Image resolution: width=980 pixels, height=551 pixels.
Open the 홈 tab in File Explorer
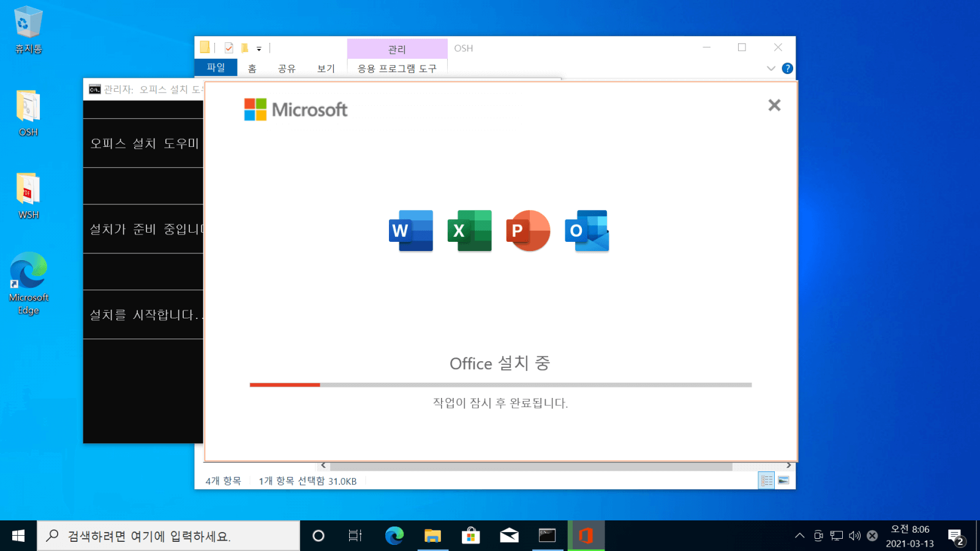tap(252, 68)
